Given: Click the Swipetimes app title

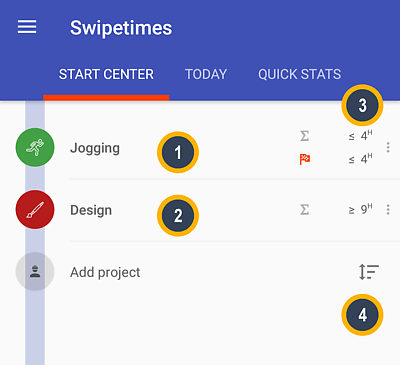Looking at the screenshot, I should pos(121,28).
